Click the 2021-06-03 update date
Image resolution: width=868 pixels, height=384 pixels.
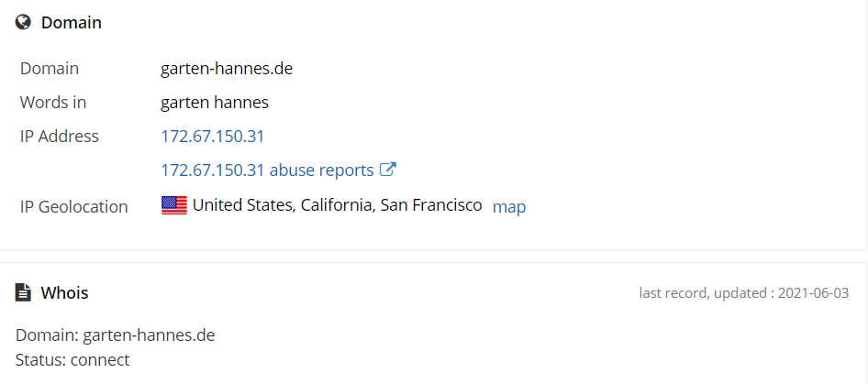point(813,293)
